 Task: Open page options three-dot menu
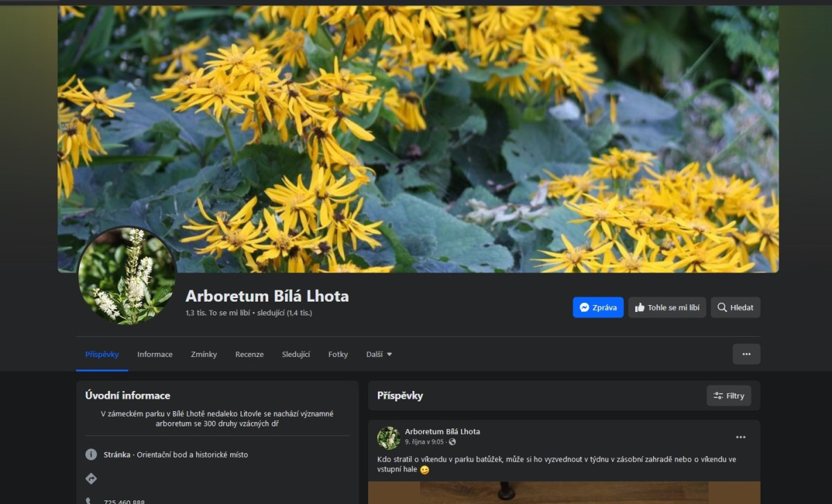pyautogui.click(x=746, y=354)
